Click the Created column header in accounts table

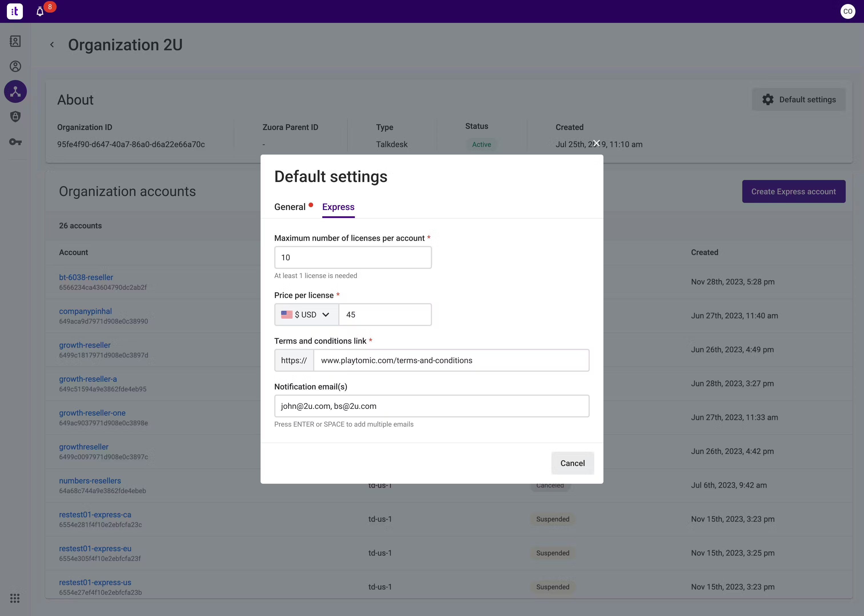pos(704,253)
